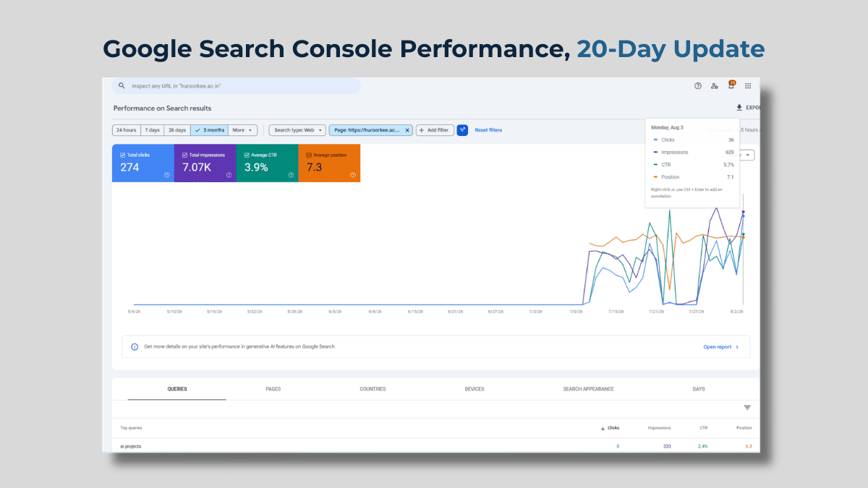The image size is (868, 488).
Task: Switch to the Countries tab
Action: 373,389
